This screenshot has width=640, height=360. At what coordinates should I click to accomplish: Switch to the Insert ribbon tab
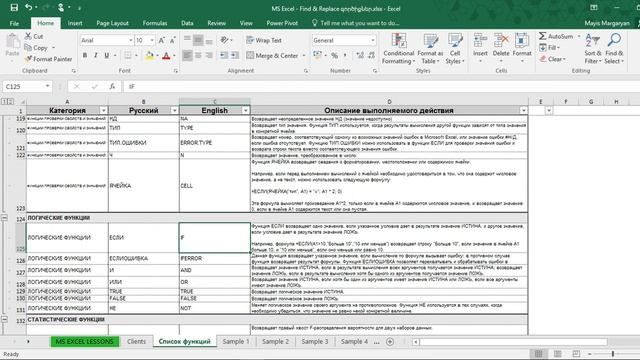click(75, 23)
